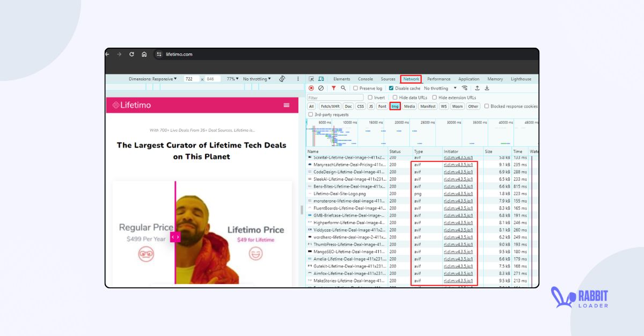This screenshot has height=336, width=644.
Task: Switch to the Performance tab in DevTools
Action: coord(438,79)
